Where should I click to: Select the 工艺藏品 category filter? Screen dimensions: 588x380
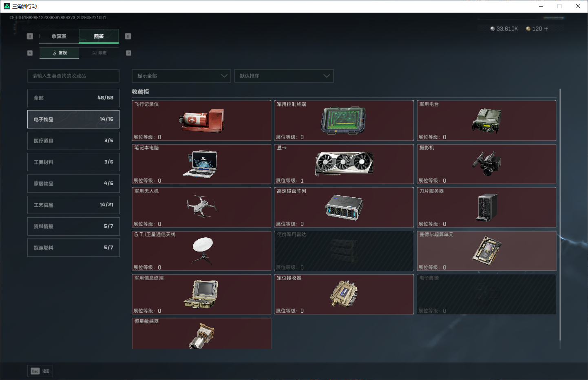point(73,205)
